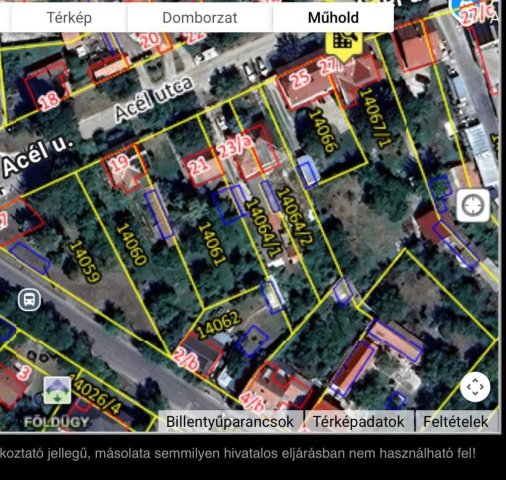
Task: Click the bus stop marker icon
Action: [30, 300]
